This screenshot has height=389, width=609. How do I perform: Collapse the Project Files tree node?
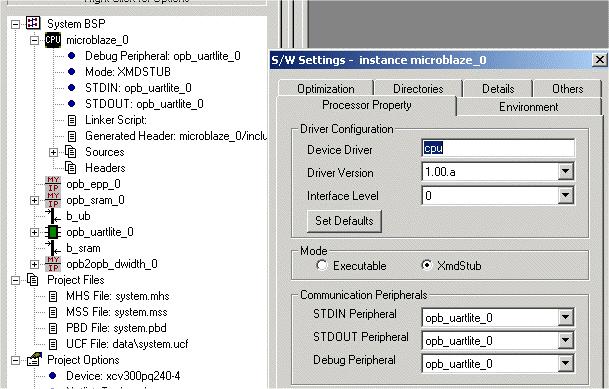tap(15, 280)
